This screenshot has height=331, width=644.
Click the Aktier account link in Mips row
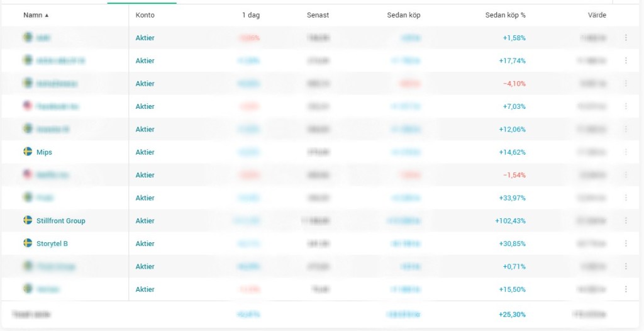click(x=145, y=152)
